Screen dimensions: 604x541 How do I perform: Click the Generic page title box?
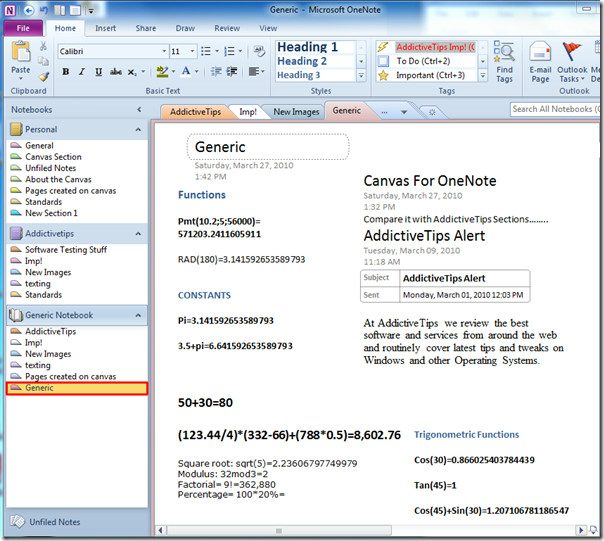click(x=268, y=147)
